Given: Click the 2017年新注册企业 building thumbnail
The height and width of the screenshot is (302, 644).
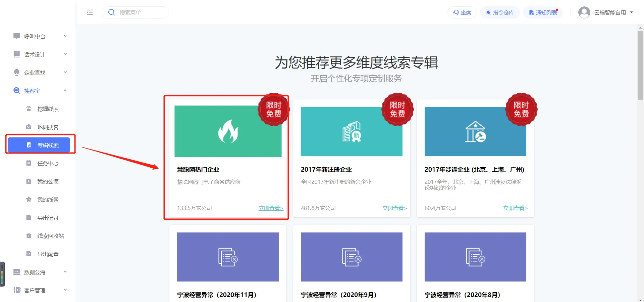Looking at the screenshot, I should tap(352, 131).
